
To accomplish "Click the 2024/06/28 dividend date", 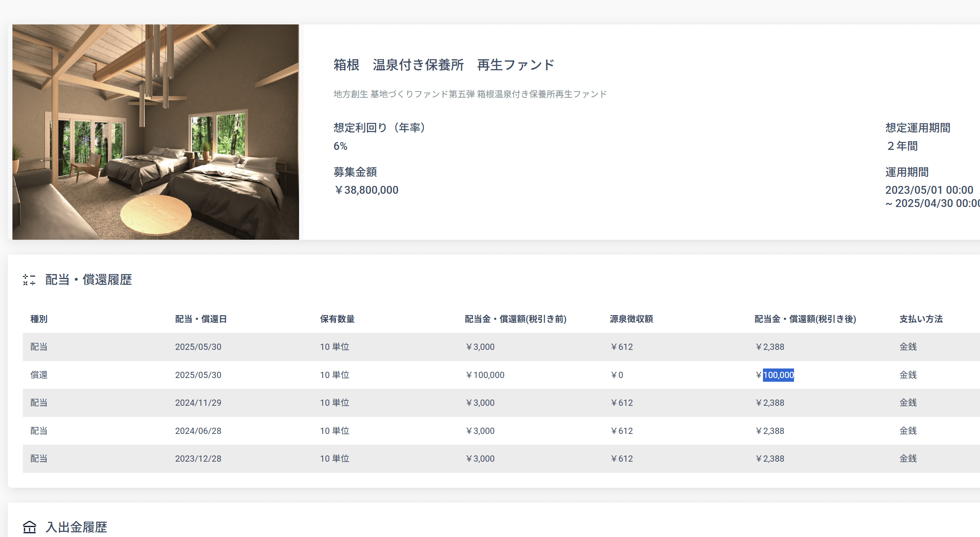I will (x=198, y=431).
